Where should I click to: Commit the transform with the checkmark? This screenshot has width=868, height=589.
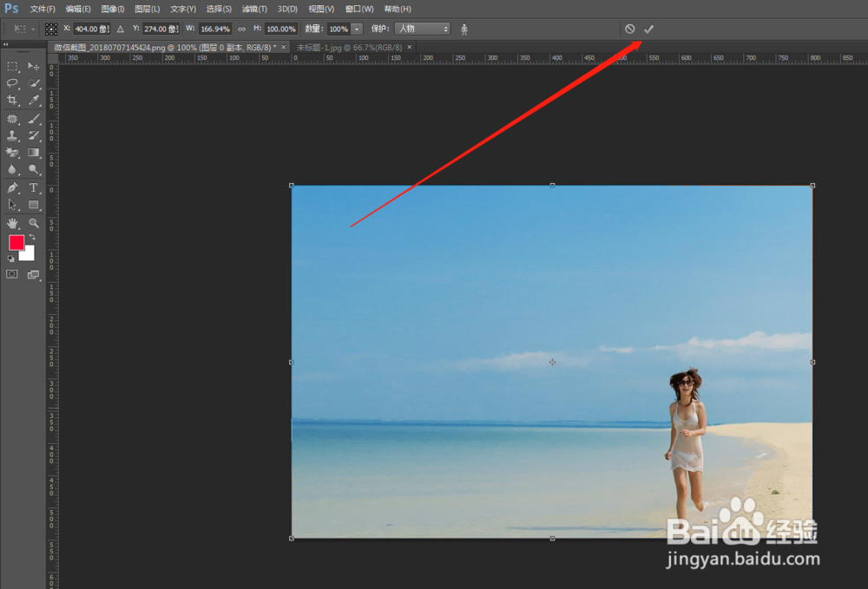click(x=648, y=29)
